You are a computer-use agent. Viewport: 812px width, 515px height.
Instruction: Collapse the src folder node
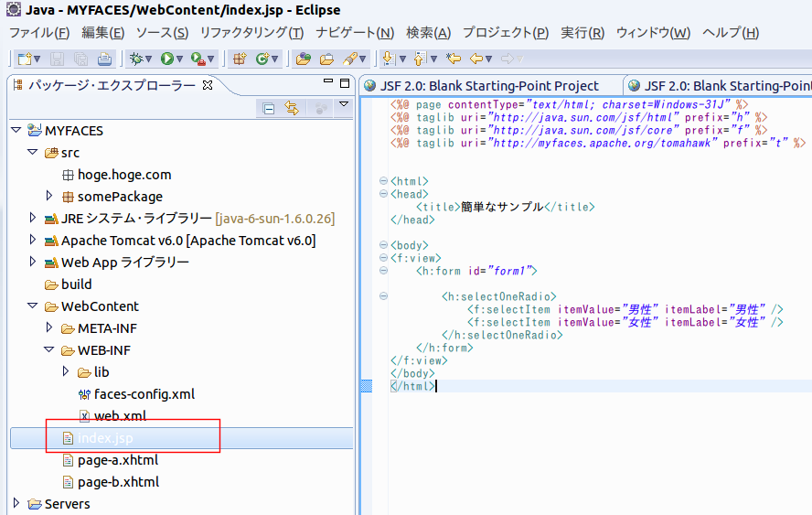pyautogui.click(x=33, y=152)
